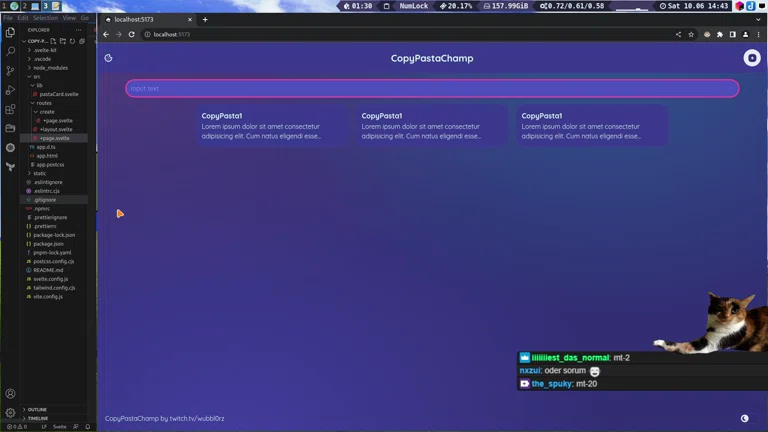The image size is (768, 432).
Task: Expand the static folder
Action: click(x=40, y=173)
